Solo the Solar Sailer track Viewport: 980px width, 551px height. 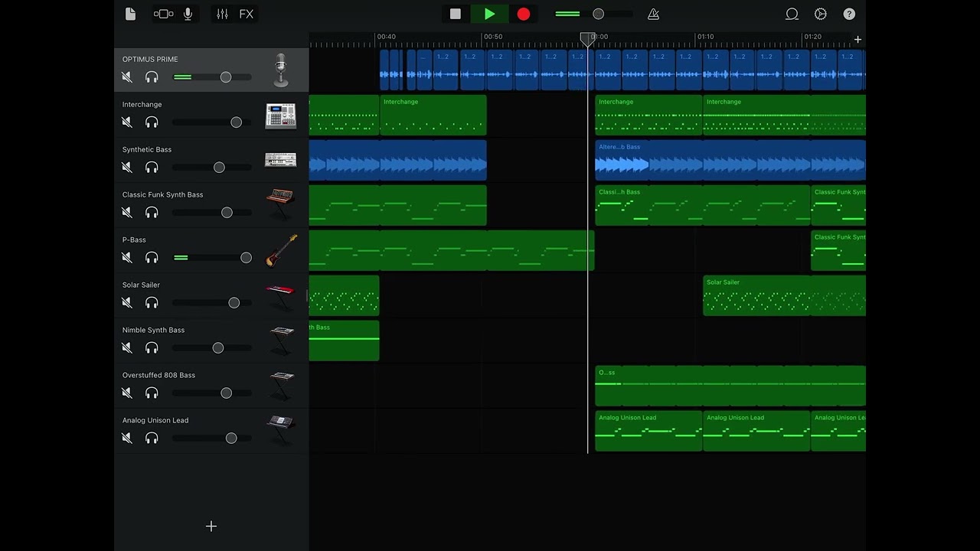coord(152,303)
